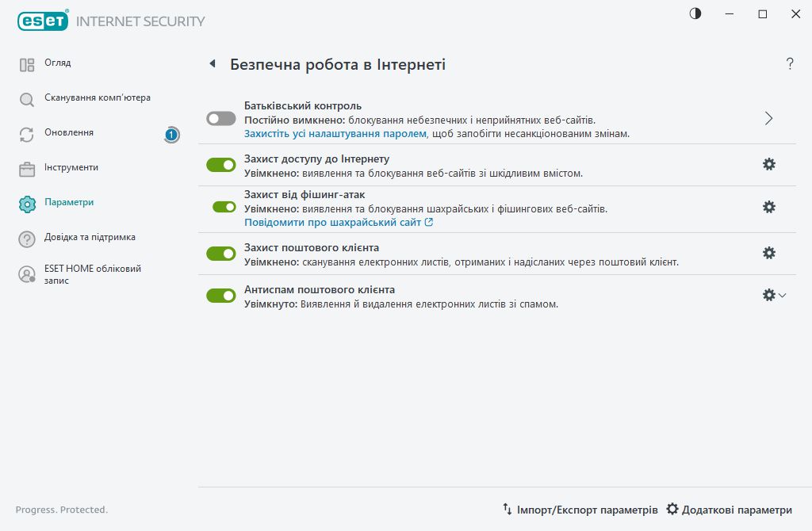Image resolution: width=812 pixels, height=531 pixels.
Task: Disable Захист доступу до Інтернету protection
Action: (221, 164)
